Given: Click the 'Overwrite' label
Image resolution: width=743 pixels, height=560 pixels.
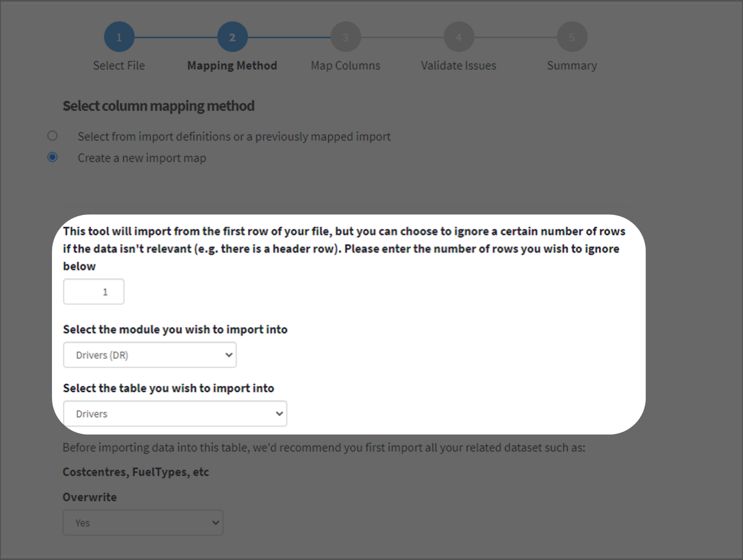Looking at the screenshot, I should [90, 497].
